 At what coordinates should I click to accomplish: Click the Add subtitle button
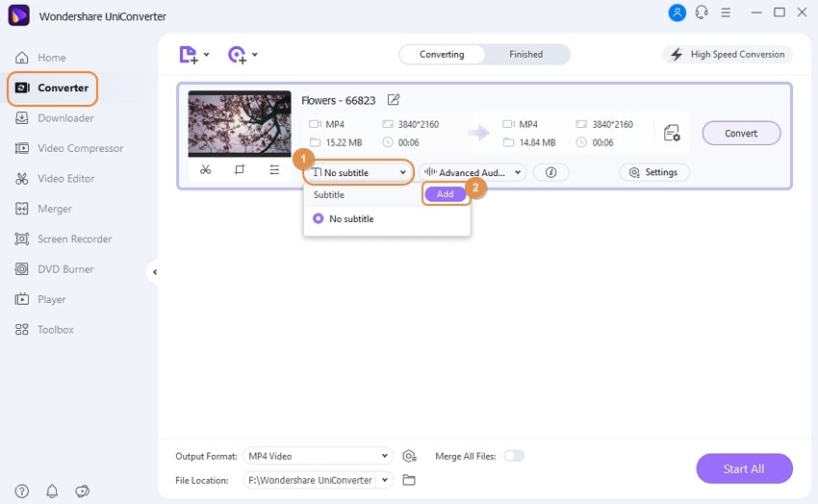coord(445,194)
